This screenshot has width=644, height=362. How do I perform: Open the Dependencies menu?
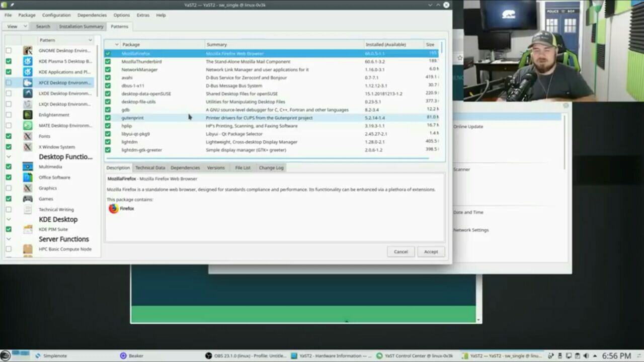(x=92, y=15)
